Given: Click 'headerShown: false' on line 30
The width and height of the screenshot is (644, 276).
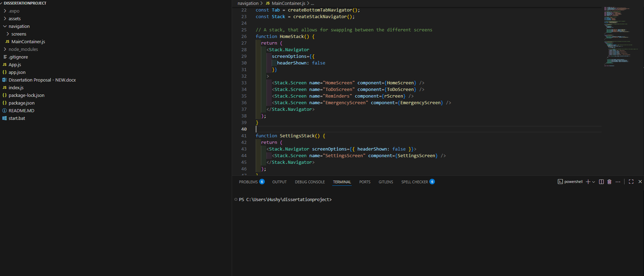Looking at the screenshot, I should pos(301,63).
